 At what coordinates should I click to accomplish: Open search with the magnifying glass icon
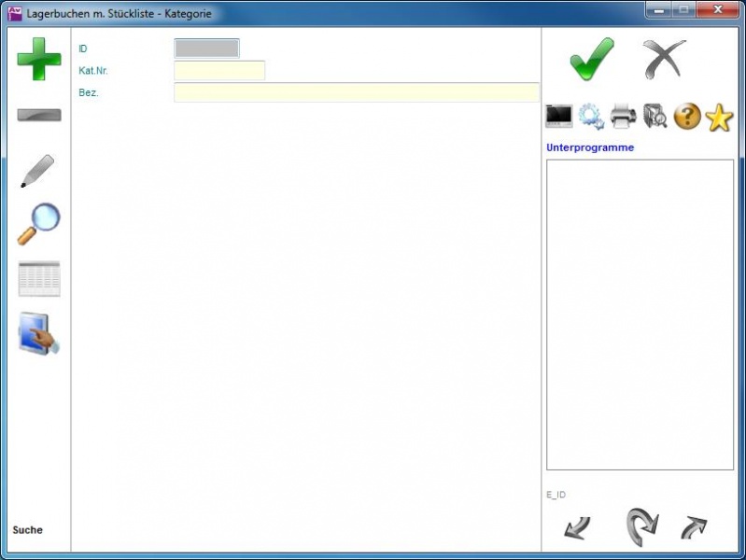[x=39, y=224]
